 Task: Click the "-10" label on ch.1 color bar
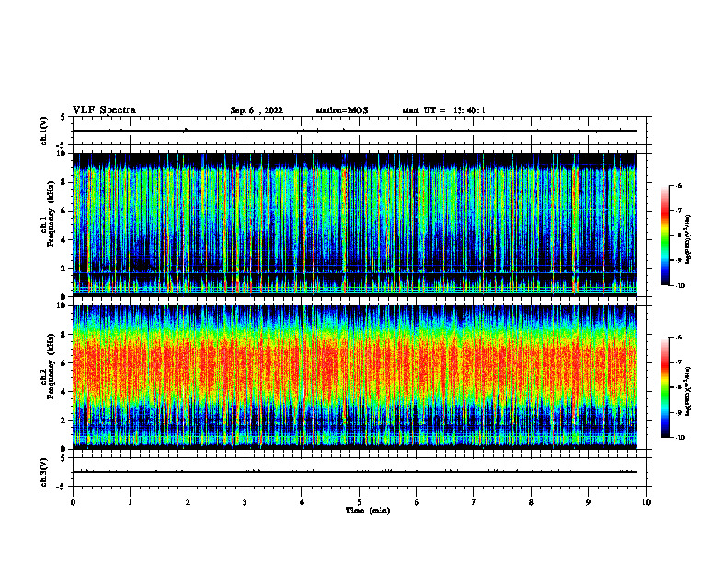680,286
